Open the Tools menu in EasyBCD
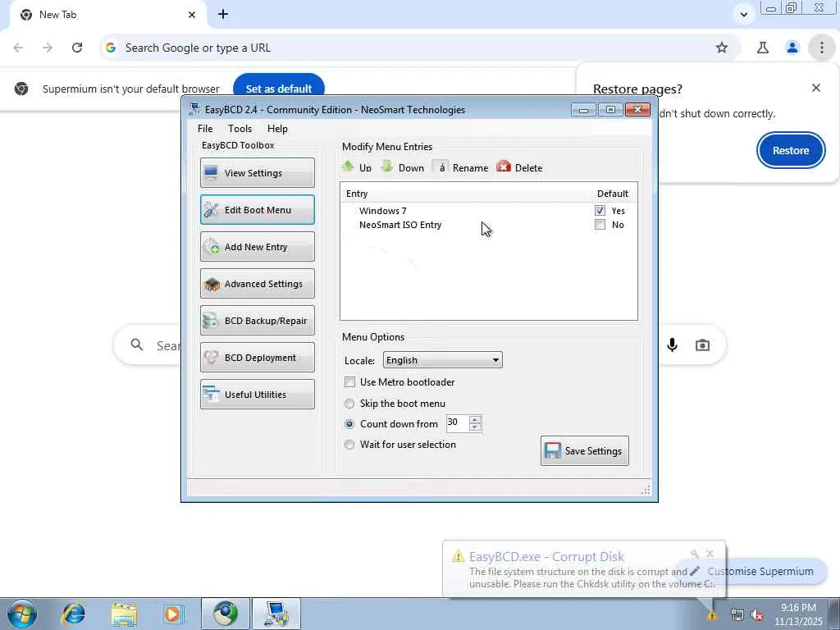 [x=240, y=129]
